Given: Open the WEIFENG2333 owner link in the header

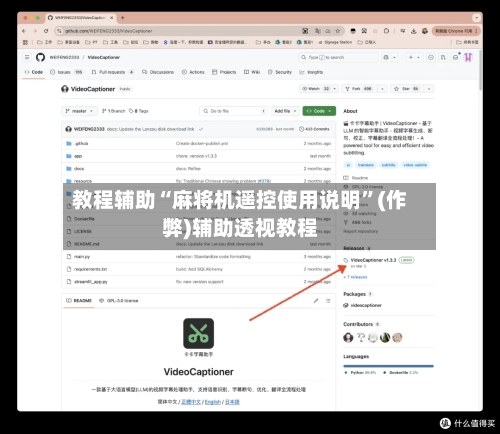Looking at the screenshot, I should [x=64, y=57].
